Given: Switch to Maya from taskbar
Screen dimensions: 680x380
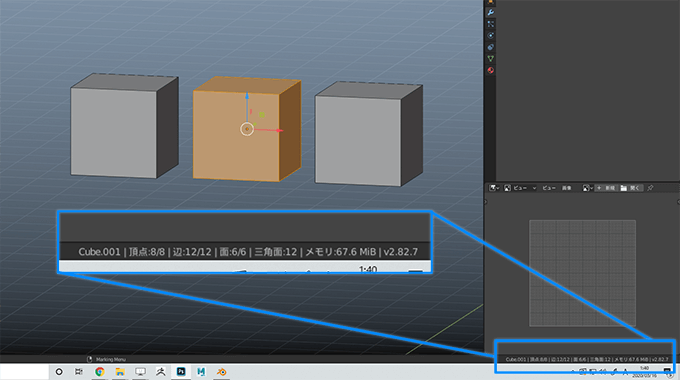Looking at the screenshot, I should [201, 372].
